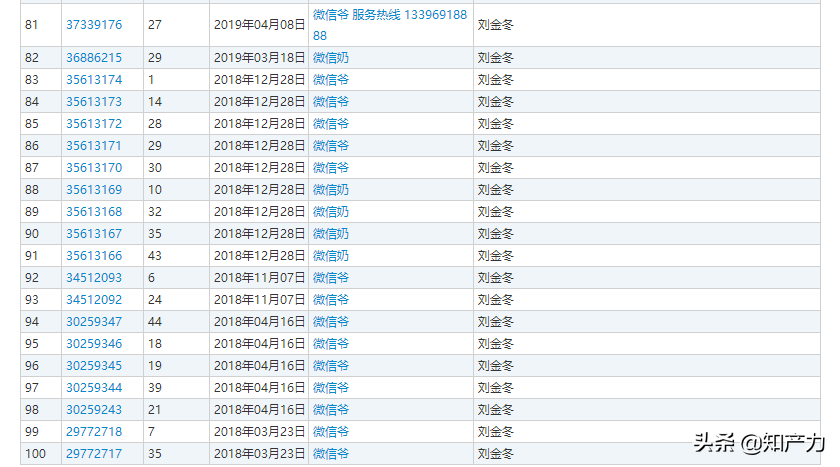
Task: Select class number 18 in row 95
Action: [155, 343]
